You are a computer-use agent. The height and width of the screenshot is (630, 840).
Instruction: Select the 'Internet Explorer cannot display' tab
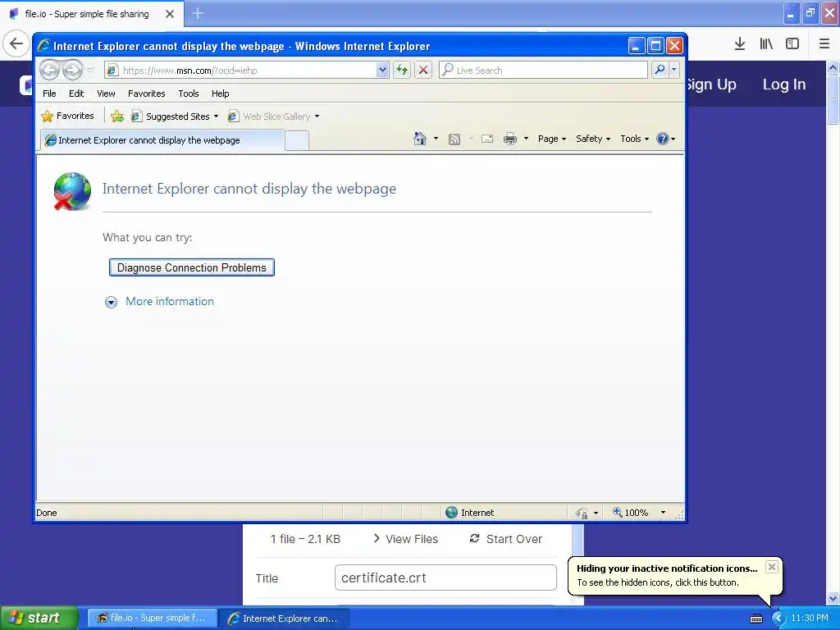click(162, 140)
